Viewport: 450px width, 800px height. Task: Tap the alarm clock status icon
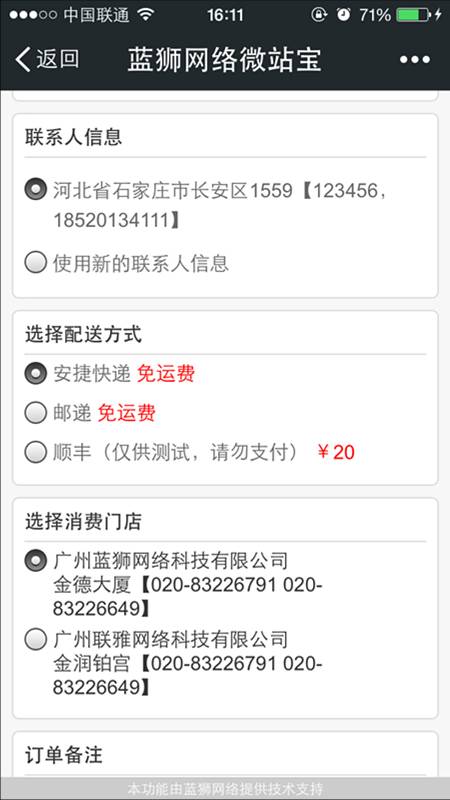[x=344, y=15]
